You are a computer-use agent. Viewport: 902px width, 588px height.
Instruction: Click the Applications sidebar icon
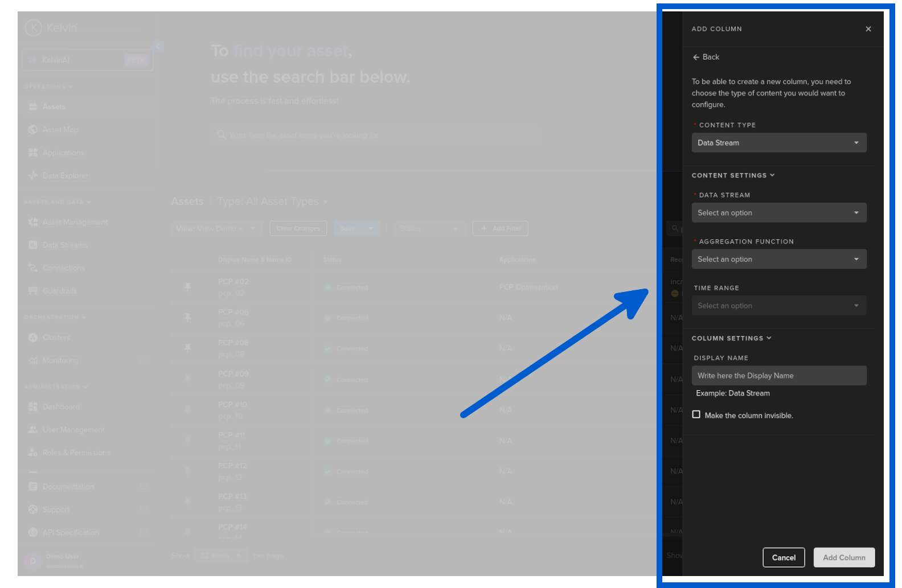pos(33,153)
